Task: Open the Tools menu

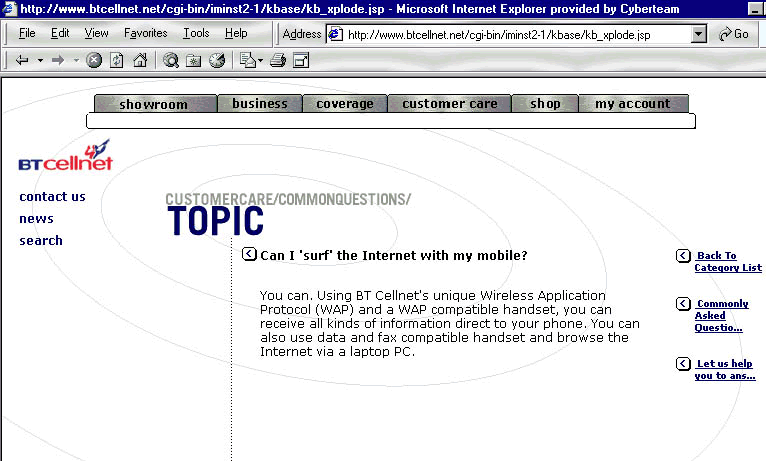Action: [196, 33]
